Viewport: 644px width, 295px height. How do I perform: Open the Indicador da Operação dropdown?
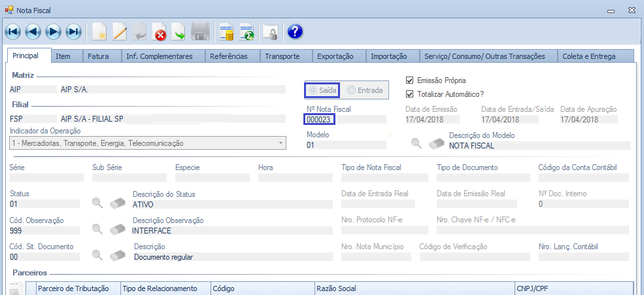(x=148, y=143)
